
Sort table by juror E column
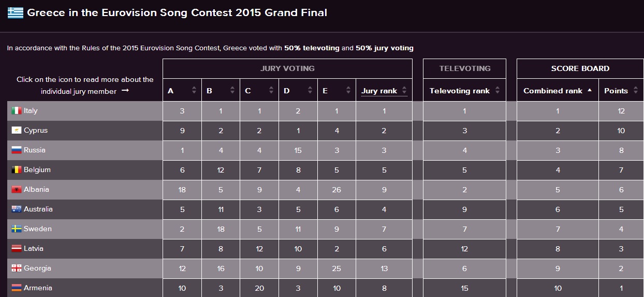pos(336,91)
